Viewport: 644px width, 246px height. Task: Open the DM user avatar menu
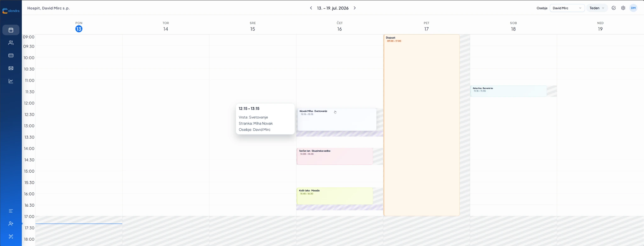tap(633, 8)
